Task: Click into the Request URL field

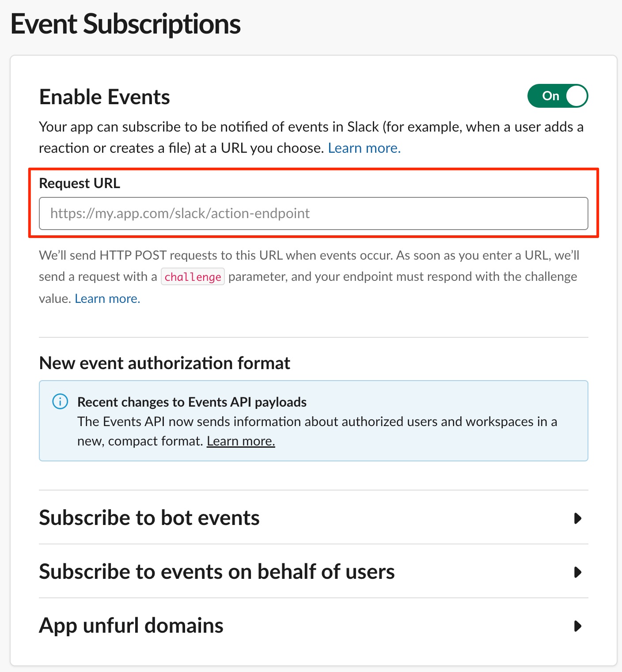Action: (314, 214)
